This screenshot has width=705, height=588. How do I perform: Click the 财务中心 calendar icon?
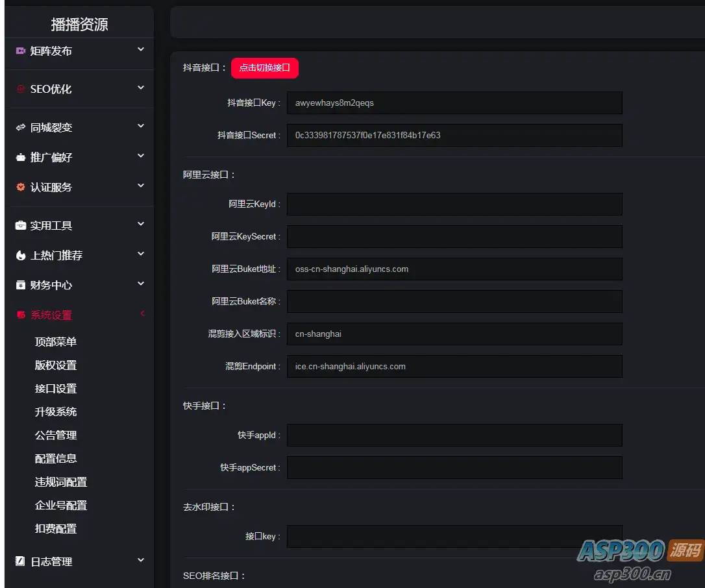click(20, 285)
